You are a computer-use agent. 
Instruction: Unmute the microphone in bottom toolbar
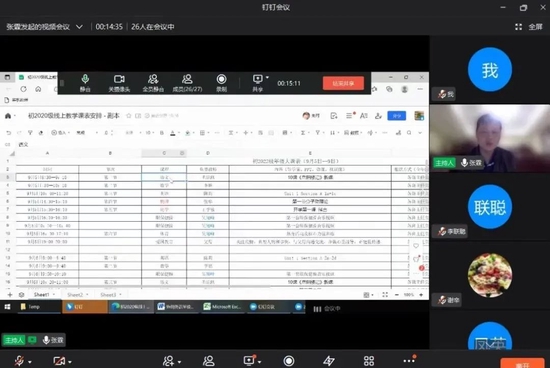coord(20,361)
